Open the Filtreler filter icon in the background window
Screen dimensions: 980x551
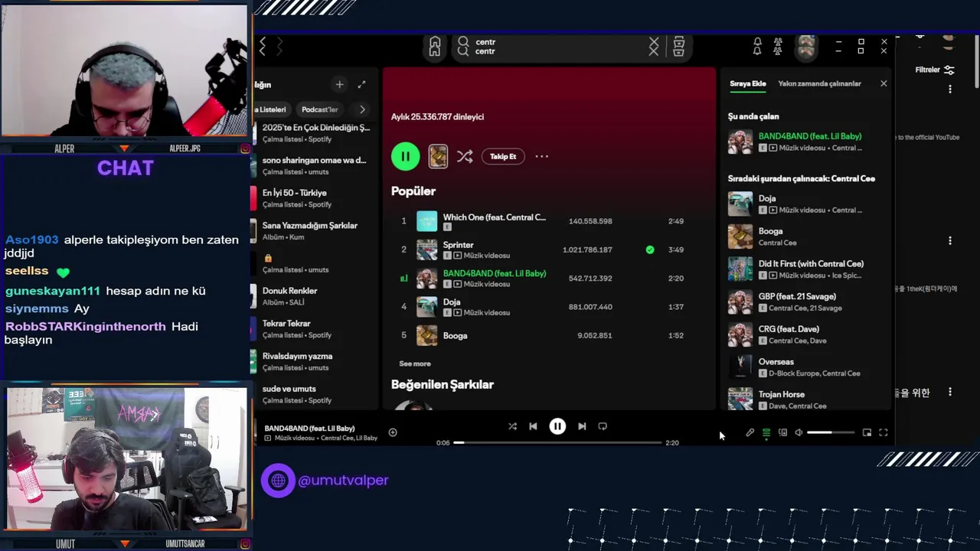pos(949,70)
